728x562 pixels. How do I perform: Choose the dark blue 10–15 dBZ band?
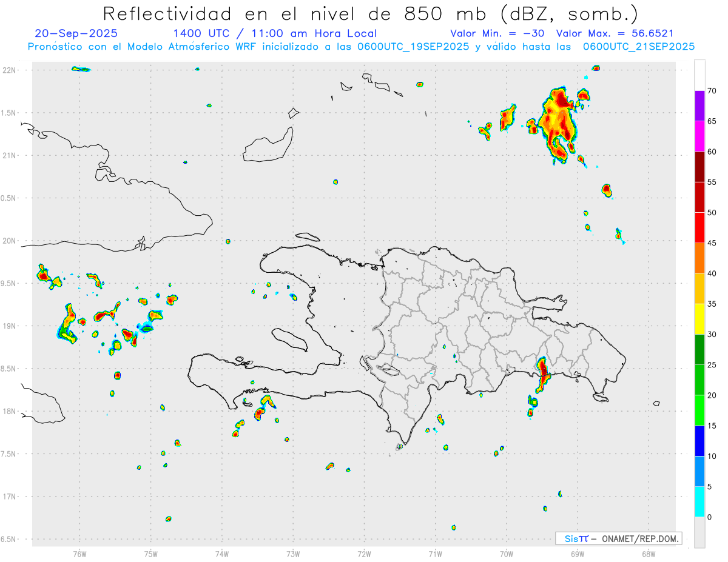click(x=699, y=441)
